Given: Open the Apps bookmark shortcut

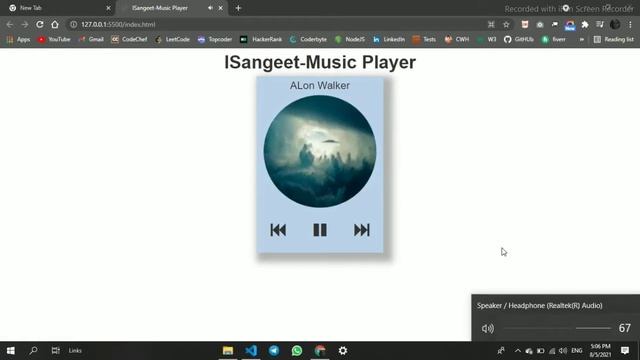Looking at the screenshot, I should (18, 39).
